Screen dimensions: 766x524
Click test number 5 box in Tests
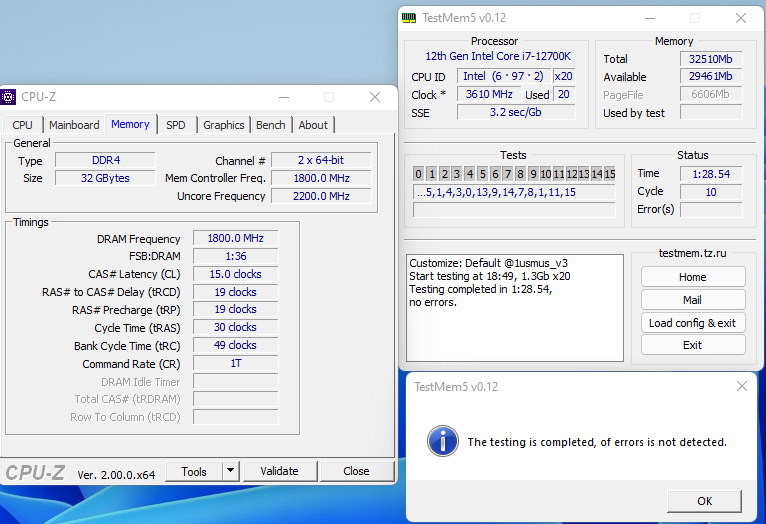[483, 174]
